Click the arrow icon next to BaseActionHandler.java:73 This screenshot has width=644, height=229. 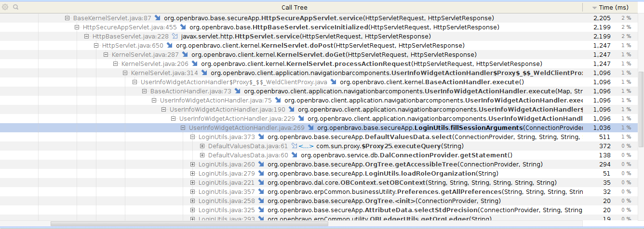(x=238, y=91)
